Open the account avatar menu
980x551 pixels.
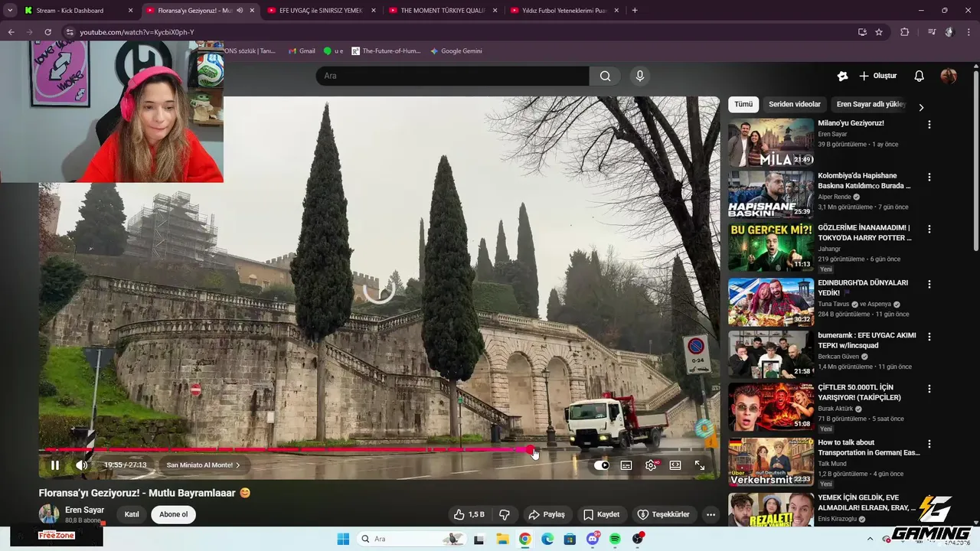[x=949, y=76]
